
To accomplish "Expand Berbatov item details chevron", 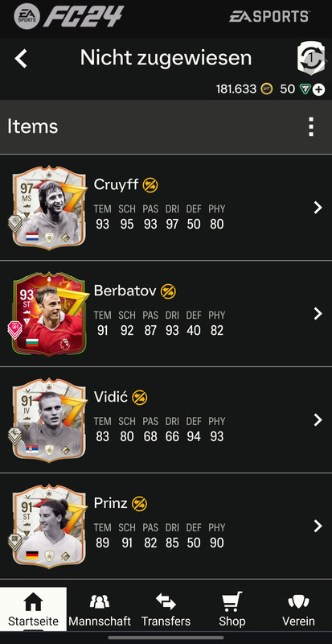I will (318, 314).
